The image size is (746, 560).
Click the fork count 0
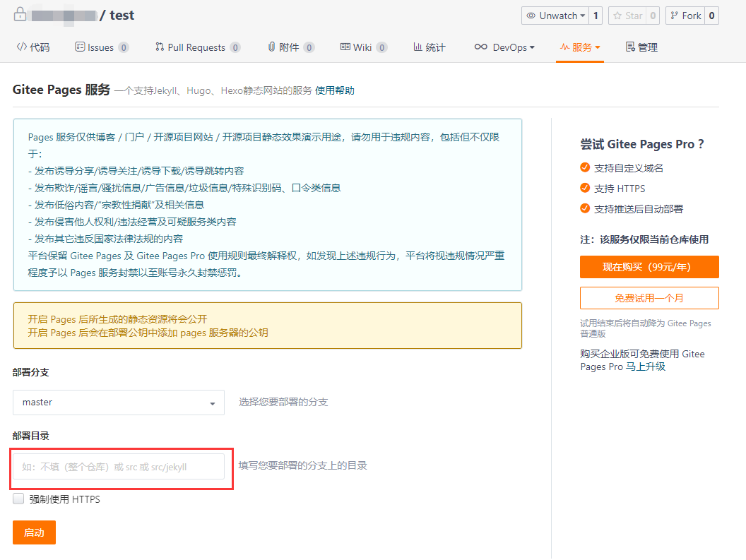[712, 16]
